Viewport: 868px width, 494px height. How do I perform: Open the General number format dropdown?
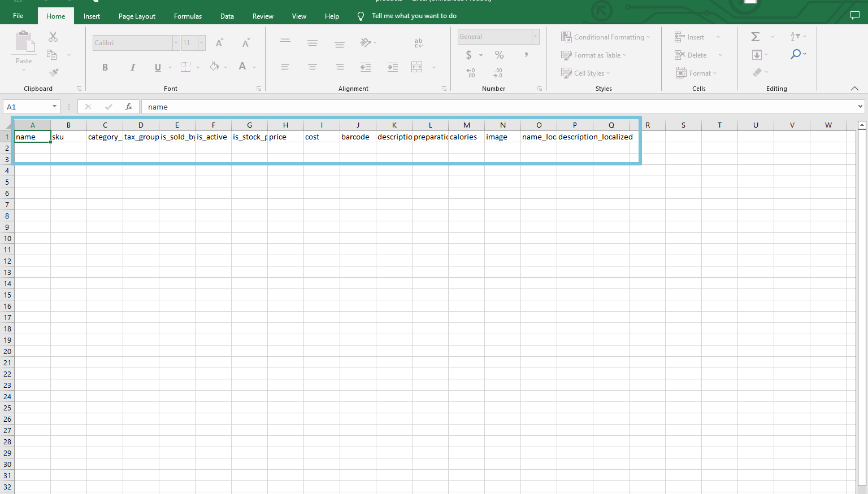coord(535,37)
